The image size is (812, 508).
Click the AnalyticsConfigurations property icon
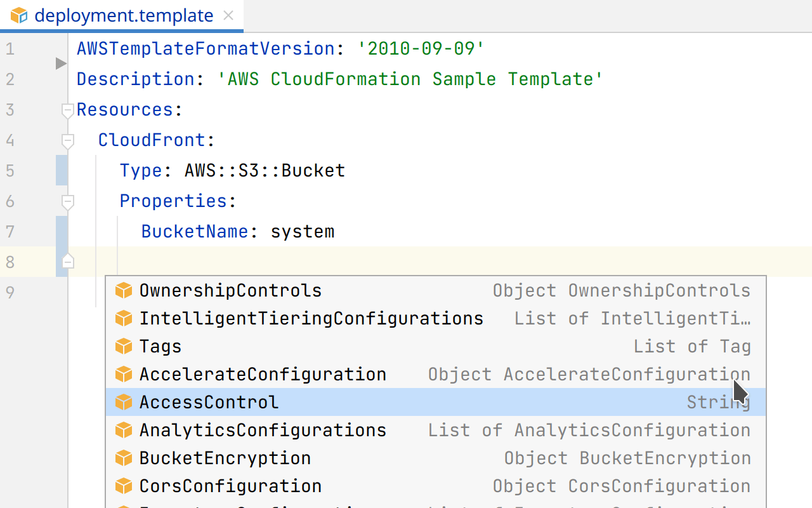(123, 431)
